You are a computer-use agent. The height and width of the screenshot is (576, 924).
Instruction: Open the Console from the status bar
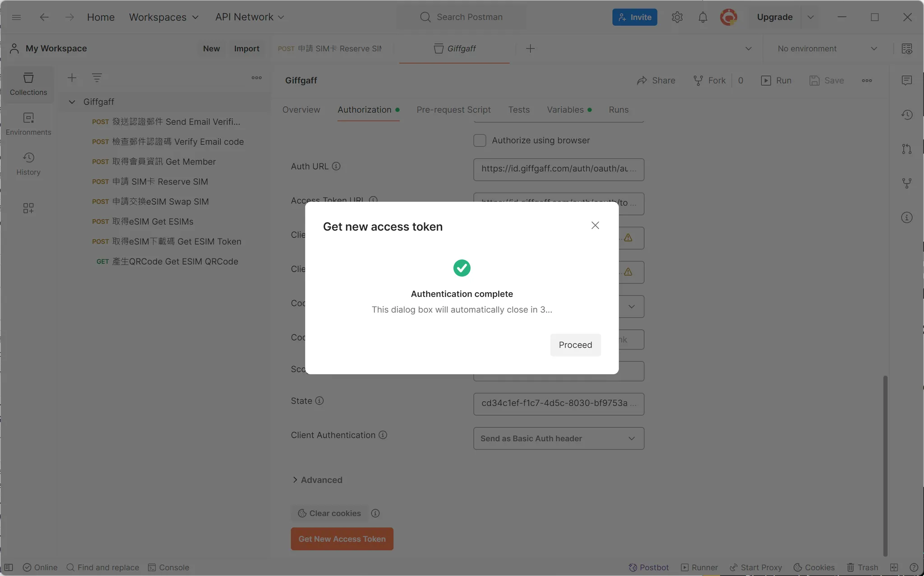tap(169, 567)
